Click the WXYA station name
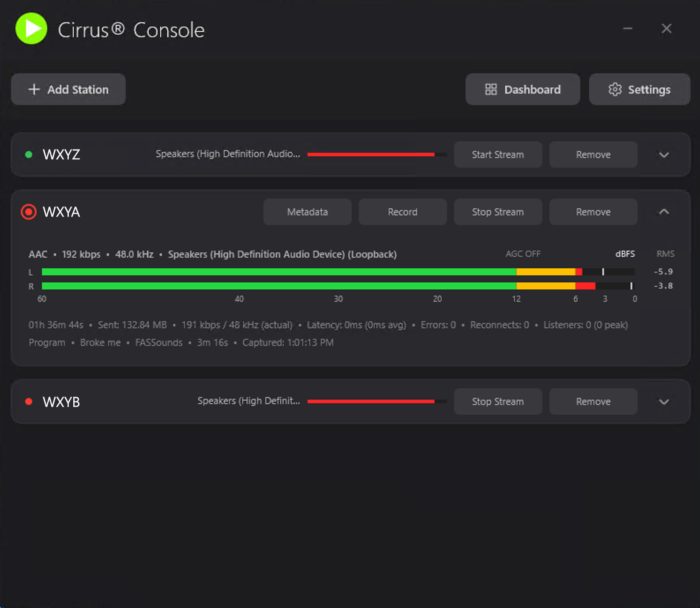The image size is (700, 608). pyautogui.click(x=61, y=212)
